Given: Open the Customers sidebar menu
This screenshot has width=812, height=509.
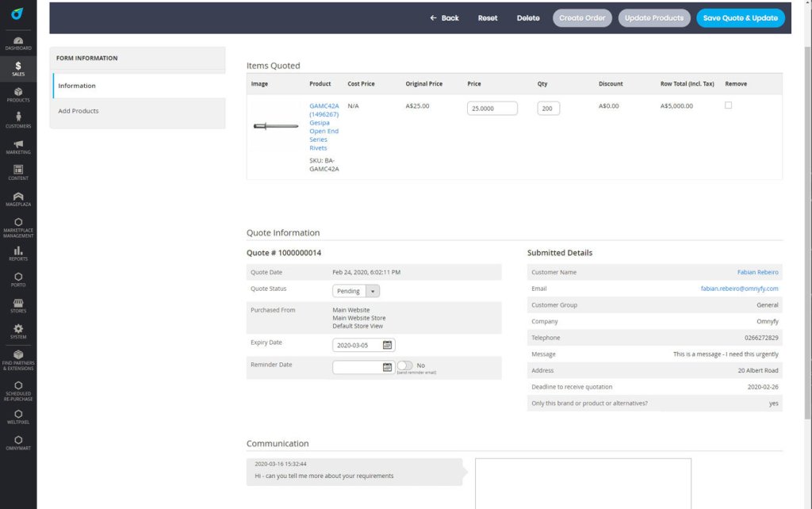Looking at the screenshot, I should click(x=18, y=121).
